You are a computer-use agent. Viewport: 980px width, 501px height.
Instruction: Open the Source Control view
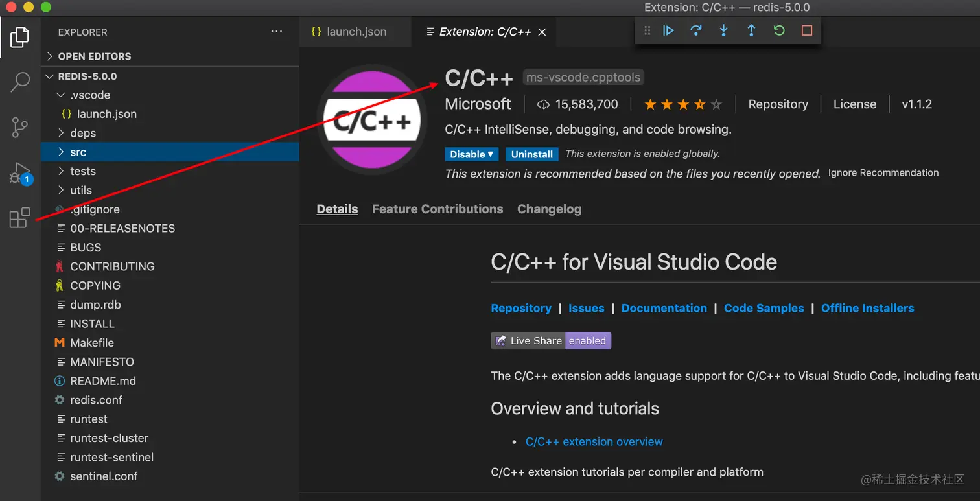tap(19, 127)
